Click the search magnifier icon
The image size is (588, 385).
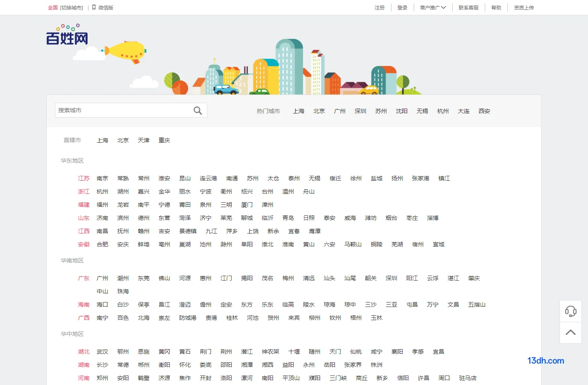(198, 111)
